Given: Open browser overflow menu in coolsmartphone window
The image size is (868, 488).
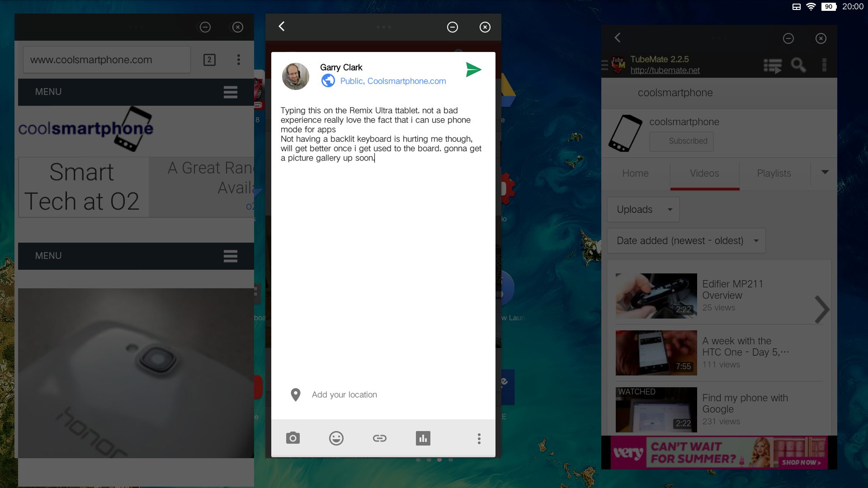Looking at the screenshot, I should coord(239,60).
